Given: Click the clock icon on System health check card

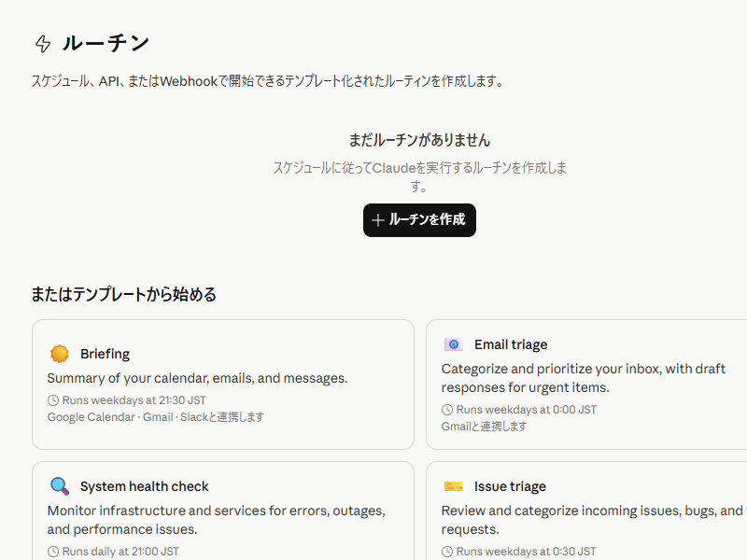Looking at the screenshot, I should (x=52, y=552).
